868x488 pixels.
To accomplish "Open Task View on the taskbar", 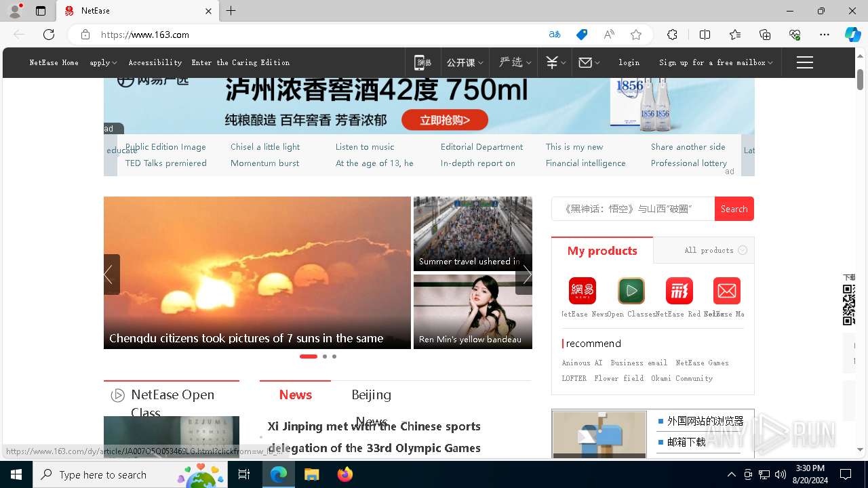I will point(244,474).
